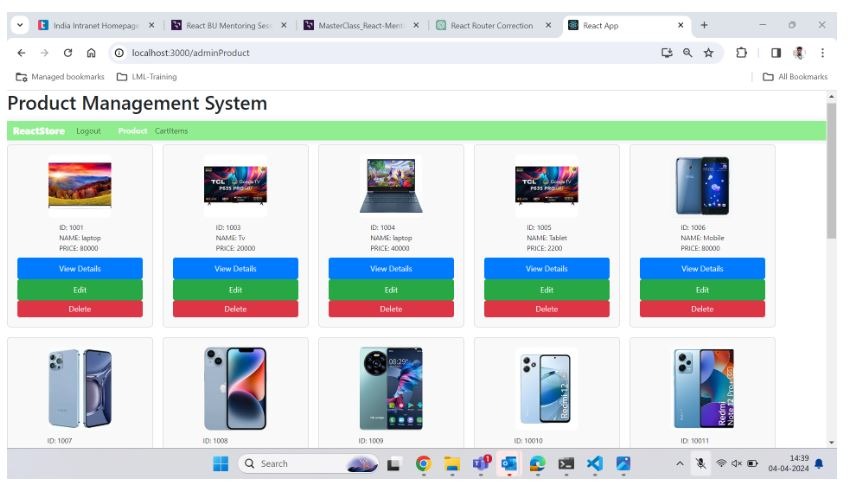
Task: Open a new browser tab
Action: (704, 25)
